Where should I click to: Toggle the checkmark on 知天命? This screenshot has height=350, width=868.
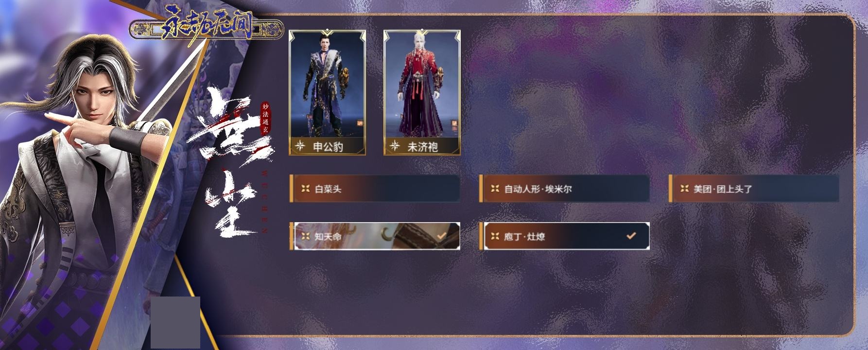pos(441,236)
